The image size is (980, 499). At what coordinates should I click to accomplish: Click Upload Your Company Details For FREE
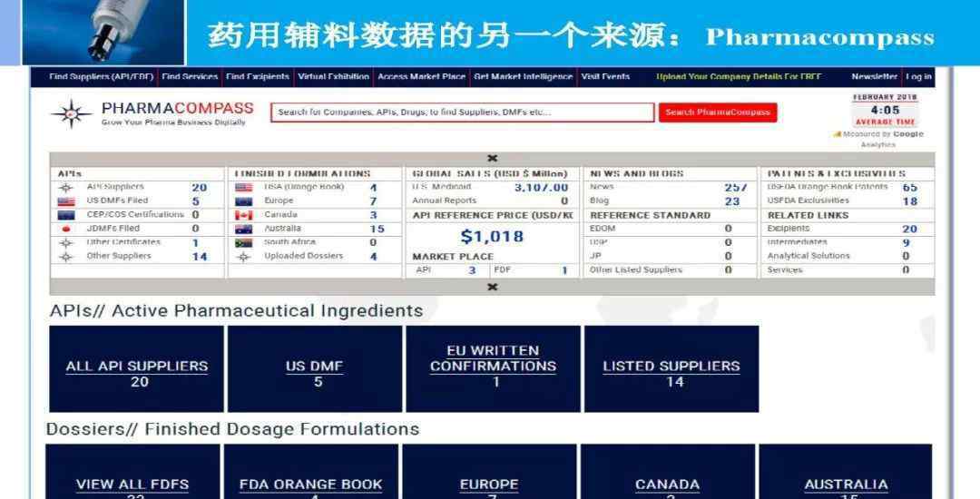coord(738,77)
